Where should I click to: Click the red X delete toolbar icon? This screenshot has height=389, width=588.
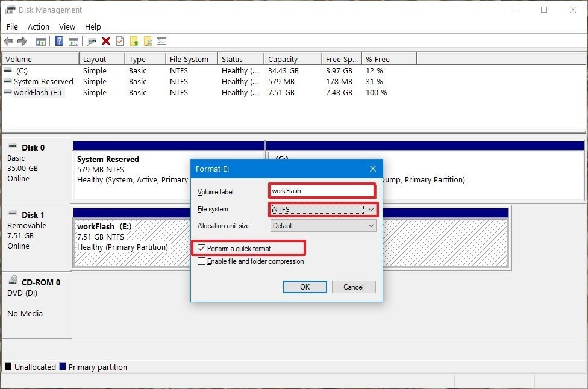pyautogui.click(x=107, y=41)
